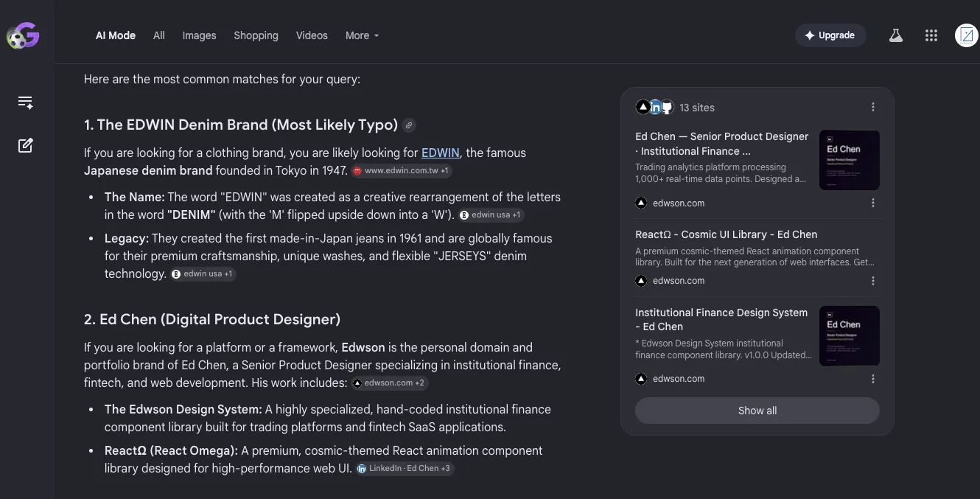Viewport: 980px width, 499px height.
Task: Click 'ReactΩ (React Omega):' bullet text
Action: tap(171, 450)
